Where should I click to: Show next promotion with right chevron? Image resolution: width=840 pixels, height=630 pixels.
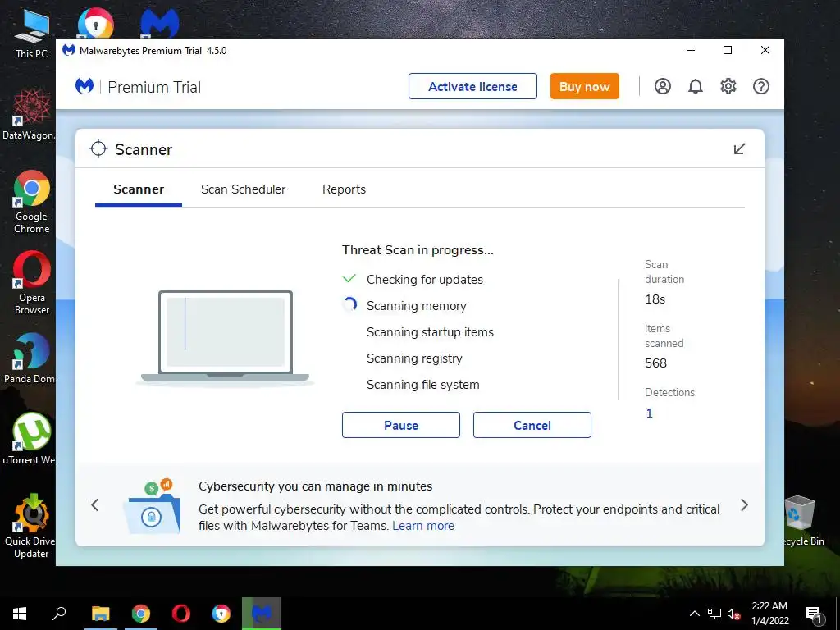coord(744,504)
